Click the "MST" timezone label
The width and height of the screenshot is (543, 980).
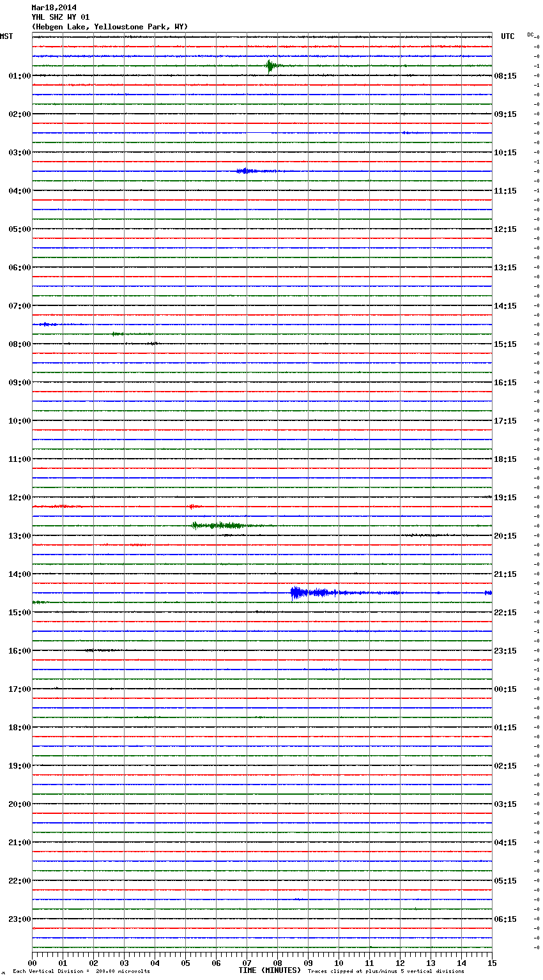tap(6, 36)
